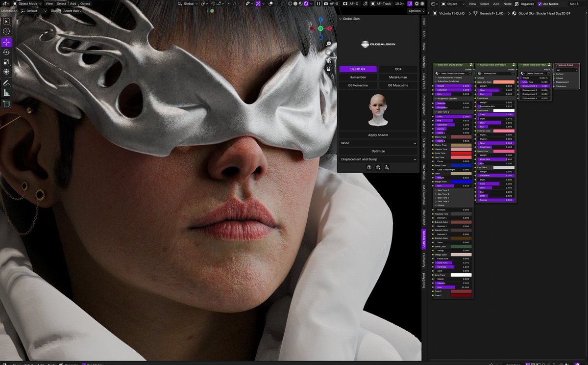Open the Global transform orientation dropdown

coord(188,3)
